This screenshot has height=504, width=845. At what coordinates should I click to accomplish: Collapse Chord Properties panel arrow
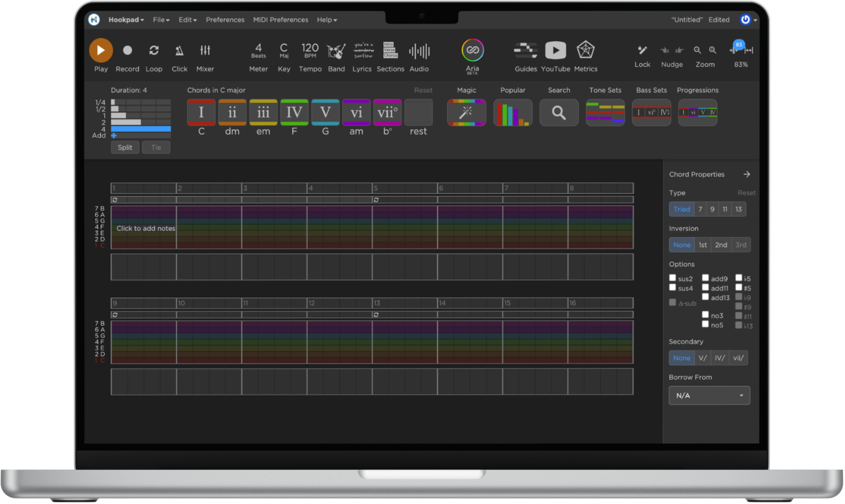pyautogui.click(x=747, y=174)
